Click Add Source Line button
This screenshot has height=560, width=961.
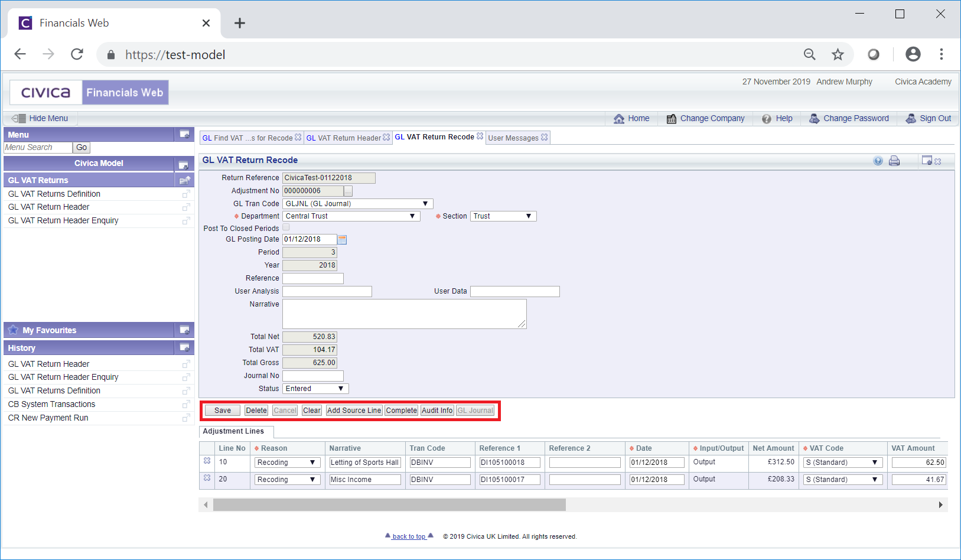[354, 411]
